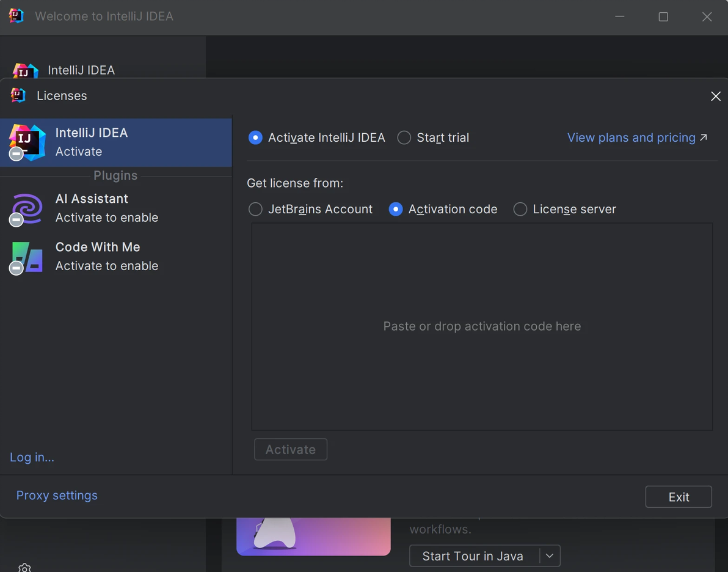The height and width of the screenshot is (572, 728).
Task: Expand the Start Tour dropdown arrow
Action: point(550,556)
